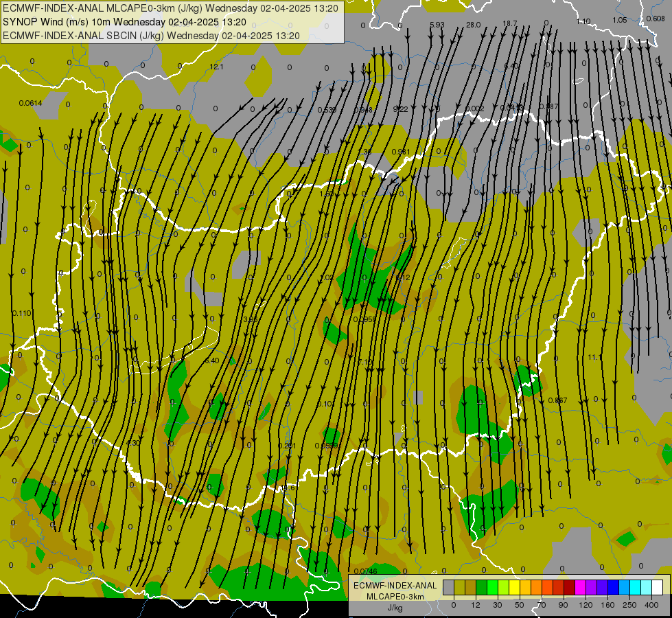This screenshot has height=618, width=672.
Task: Click the '250' tick label on legend scale
Action: tap(629, 605)
